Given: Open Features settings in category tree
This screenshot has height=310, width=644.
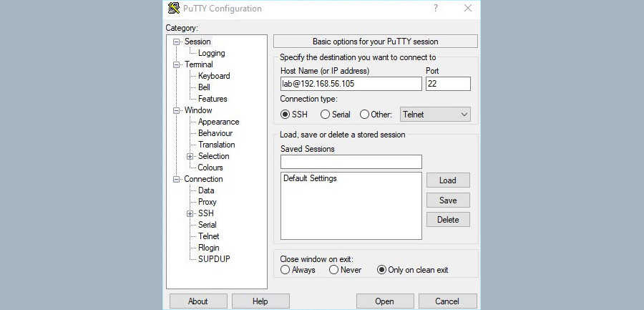Looking at the screenshot, I should coord(213,99).
